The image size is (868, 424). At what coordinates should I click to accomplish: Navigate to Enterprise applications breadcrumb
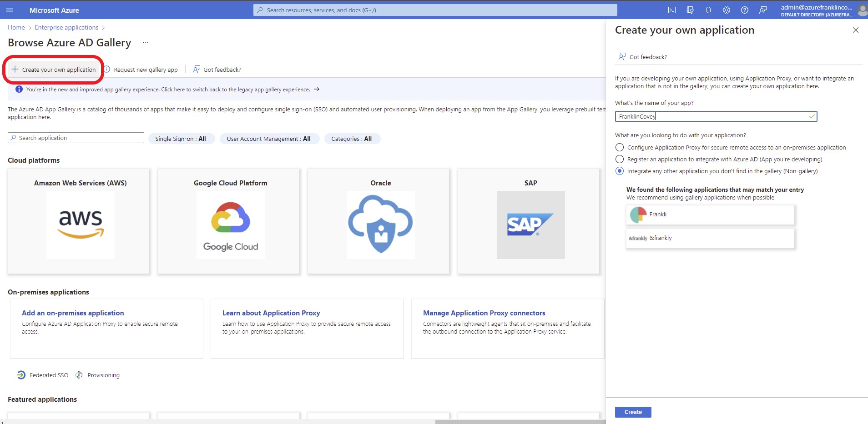pyautogui.click(x=66, y=27)
